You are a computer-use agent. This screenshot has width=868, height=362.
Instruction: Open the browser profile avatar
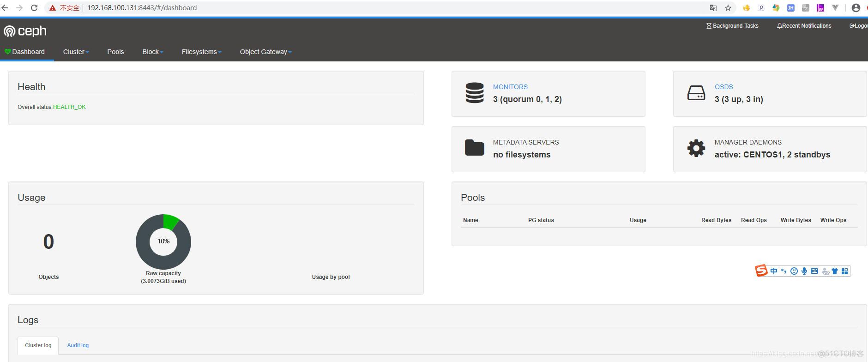pos(856,8)
